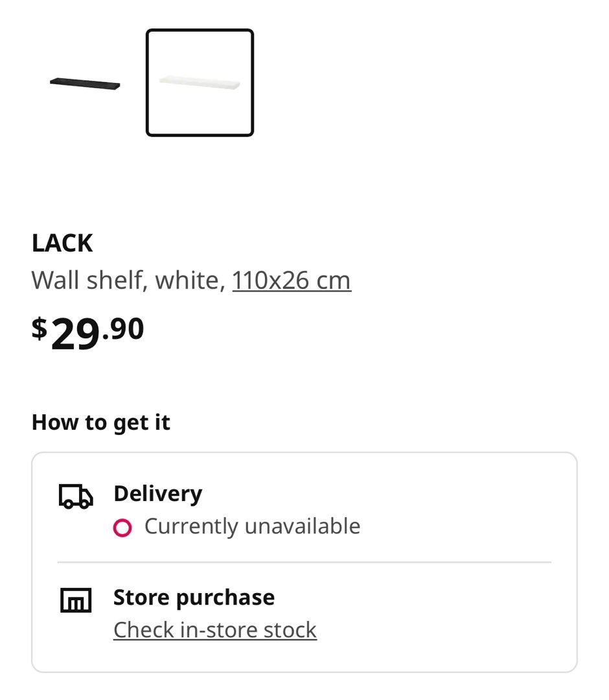Click the LACK product name

click(x=62, y=244)
